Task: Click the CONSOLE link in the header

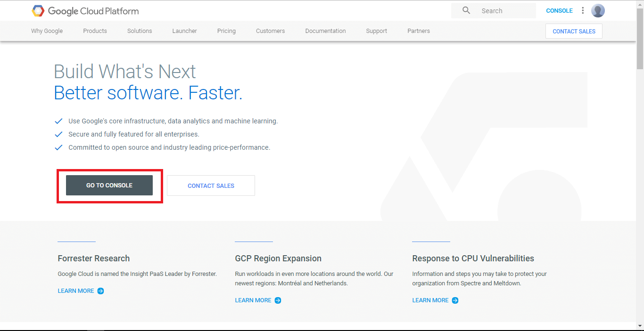Action: click(x=559, y=11)
